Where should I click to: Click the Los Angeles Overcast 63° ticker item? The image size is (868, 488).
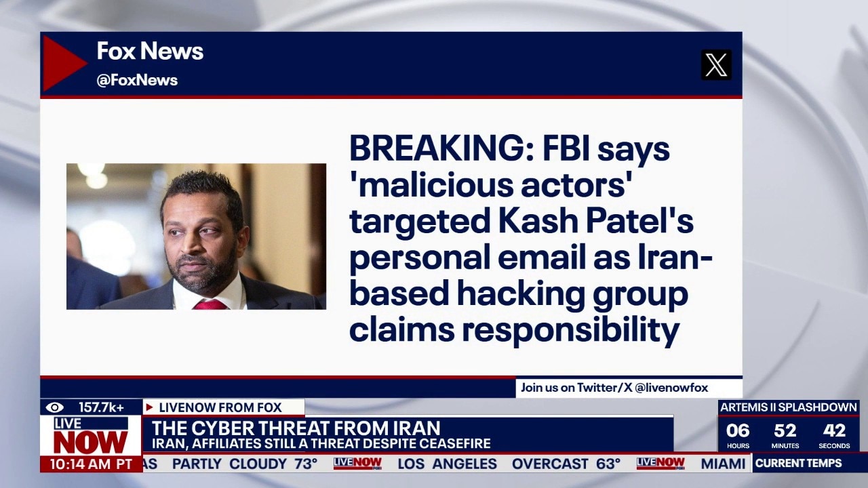click(509, 464)
